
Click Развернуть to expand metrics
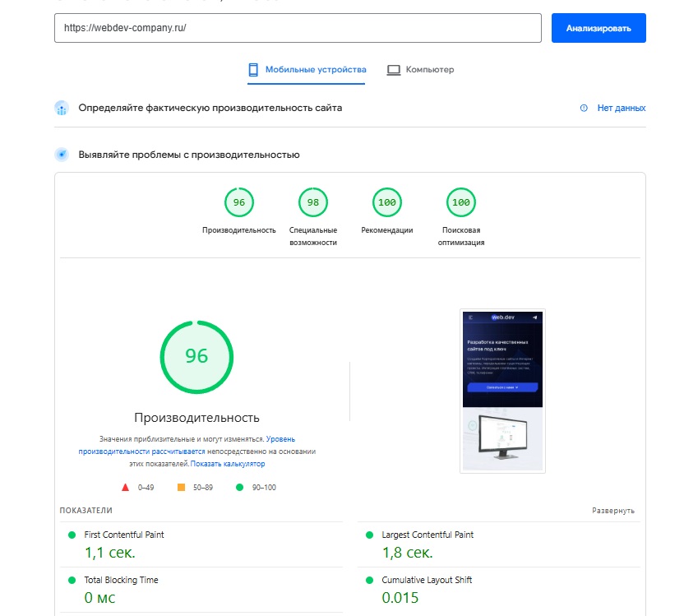[x=613, y=511]
